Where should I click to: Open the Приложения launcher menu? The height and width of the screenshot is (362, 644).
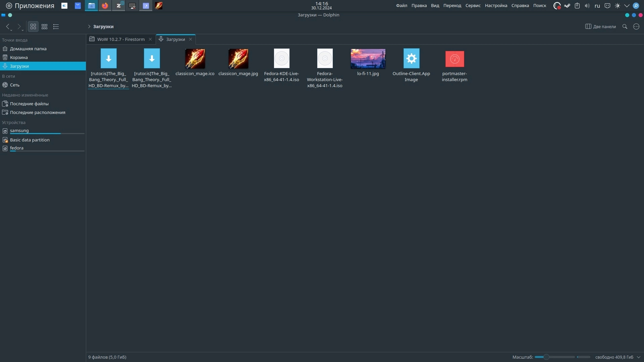tap(30, 6)
